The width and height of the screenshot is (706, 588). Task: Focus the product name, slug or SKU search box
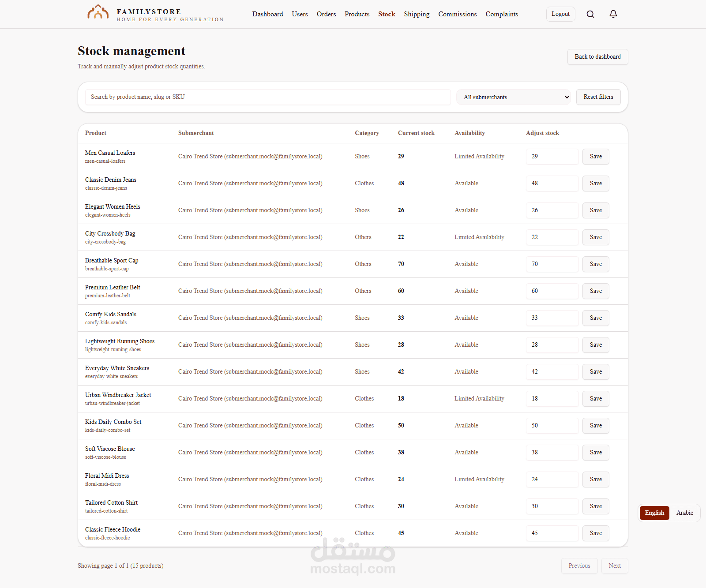pyautogui.click(x=268, y=97)
